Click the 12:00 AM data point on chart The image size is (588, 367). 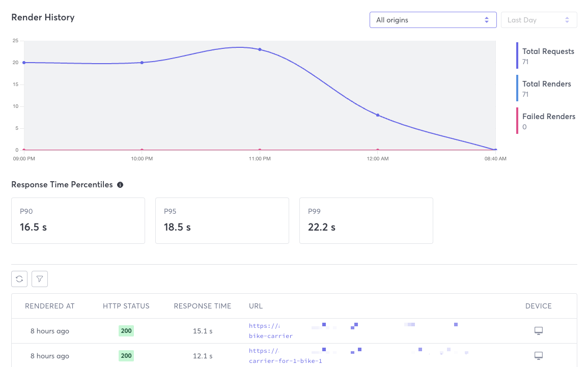(x=378, y=115)
